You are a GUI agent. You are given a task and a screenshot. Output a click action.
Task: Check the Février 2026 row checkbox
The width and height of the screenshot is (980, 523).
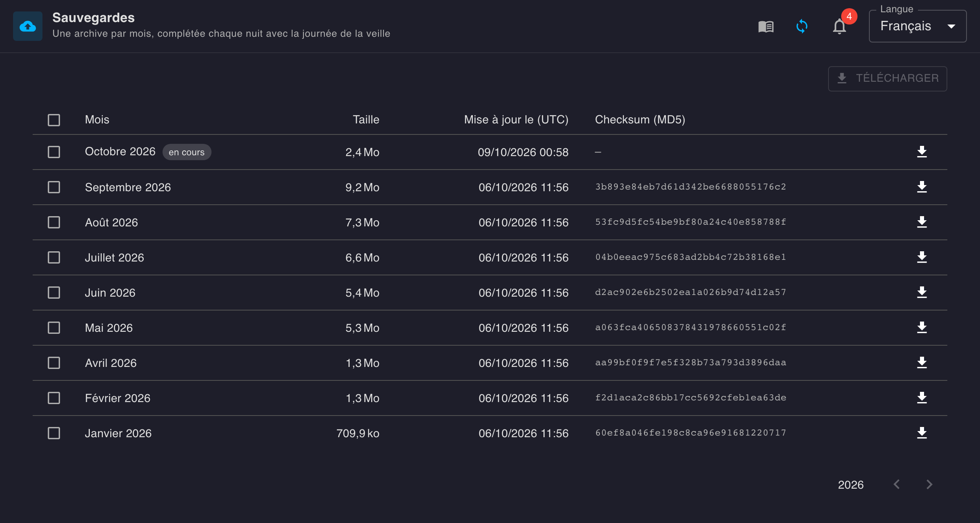(54, 398)
